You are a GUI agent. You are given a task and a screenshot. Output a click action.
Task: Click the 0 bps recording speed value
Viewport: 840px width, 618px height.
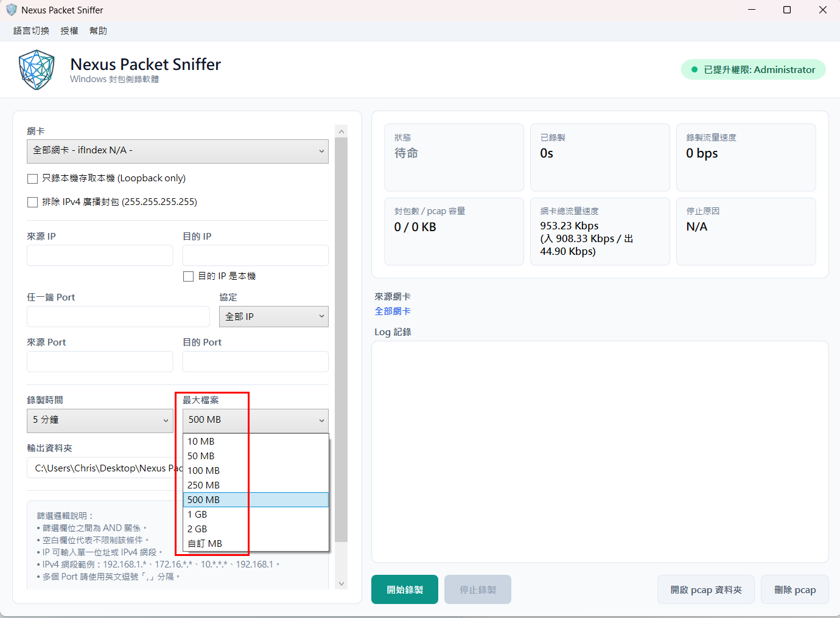point(702,153)
